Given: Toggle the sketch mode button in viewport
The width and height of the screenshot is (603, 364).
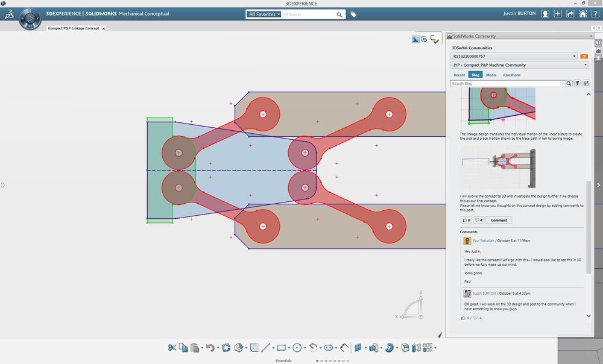Looking at the screenshot, I should click(x=415, y=39).
